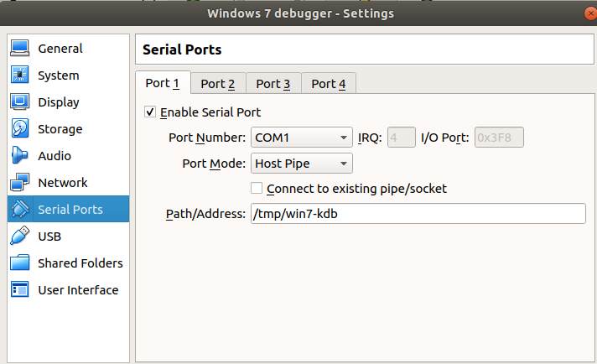This screenshot has height=364, width=597.
Task: Click the Port Mode label
Action: point(214,164)
